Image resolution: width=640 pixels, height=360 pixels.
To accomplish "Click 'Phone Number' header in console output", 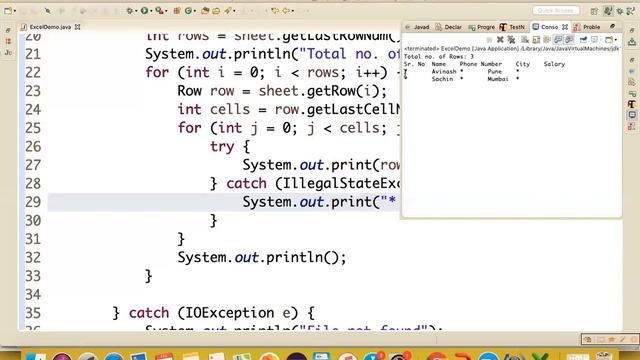I will pyautogui.click(x=480, y=64).
